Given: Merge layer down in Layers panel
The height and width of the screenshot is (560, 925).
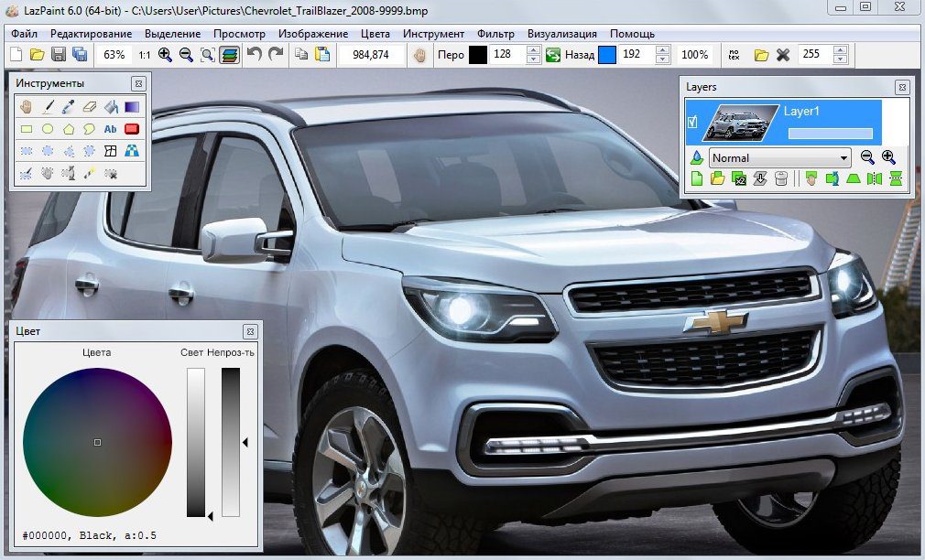Looking at the screenshot, I should pyautogui.click(x=760, y=178).
